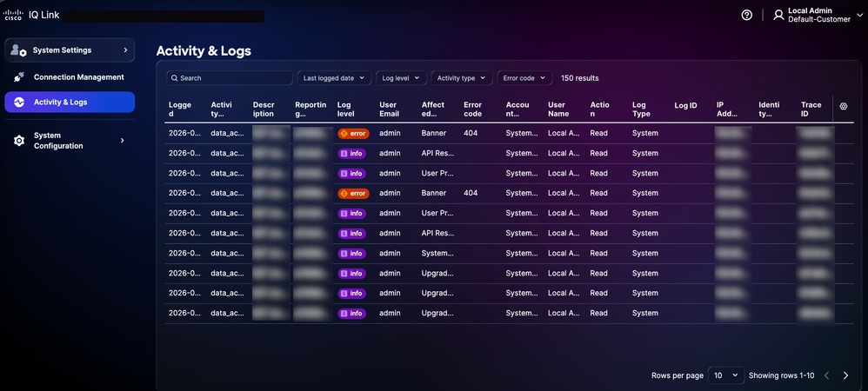Go to next page arrow

point(846,375)
